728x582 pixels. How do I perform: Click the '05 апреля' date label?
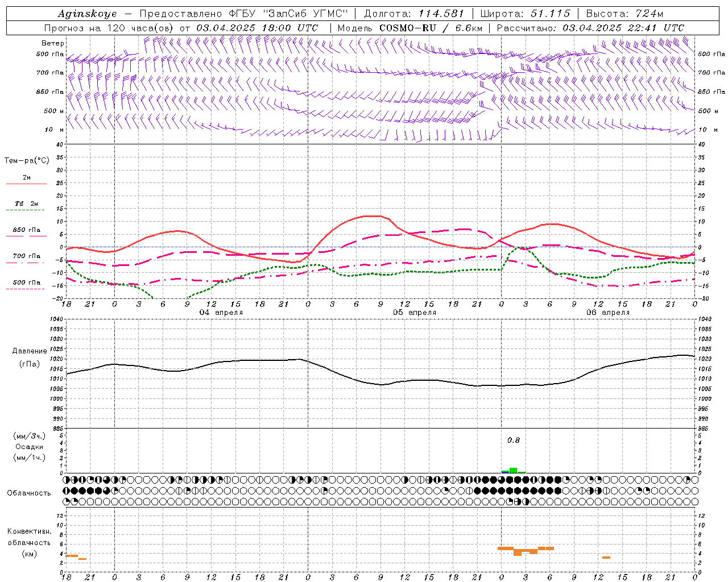(x=415, y=313)
